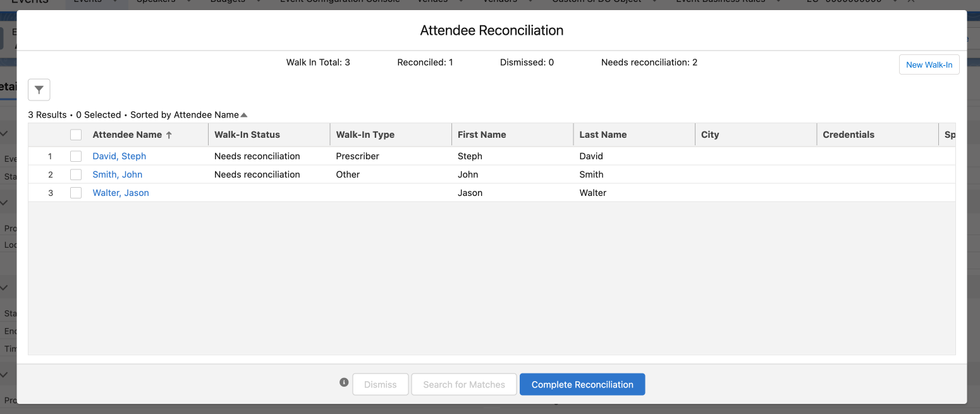980x414 pixels.
Task: Open the David, Steph attendee link
Action: (x=119, y=156)
